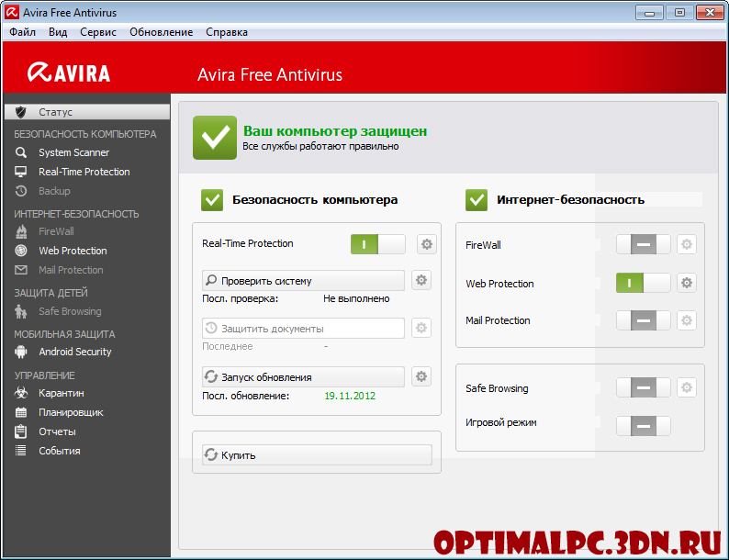Open the Сервис menu

pyautogui.click(x=98, y=32)
